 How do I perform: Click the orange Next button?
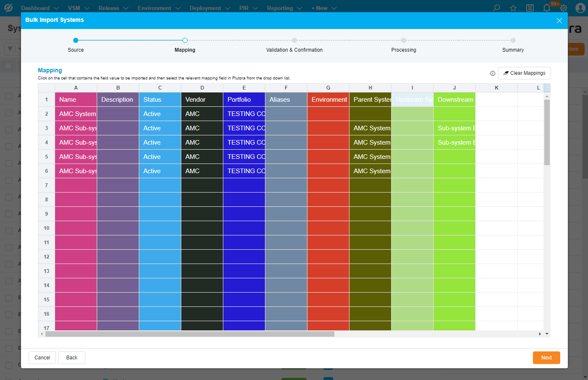point(546,358)
